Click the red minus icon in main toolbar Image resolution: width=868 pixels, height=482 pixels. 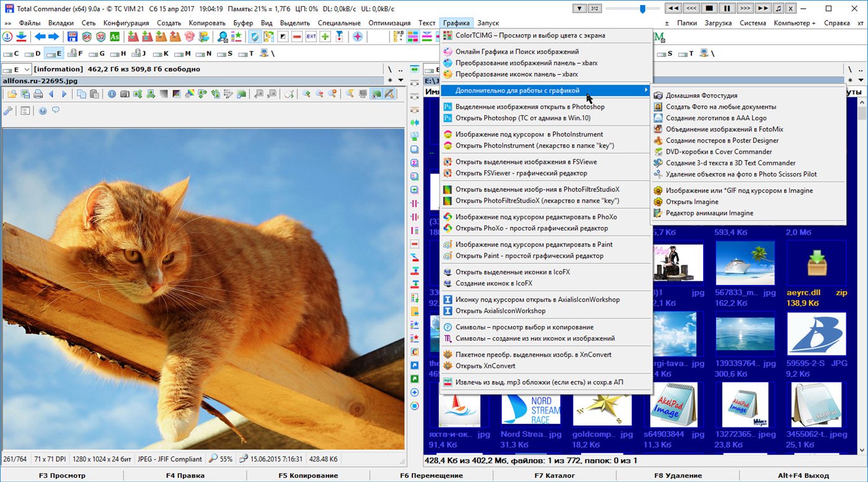tap(297, 37)
